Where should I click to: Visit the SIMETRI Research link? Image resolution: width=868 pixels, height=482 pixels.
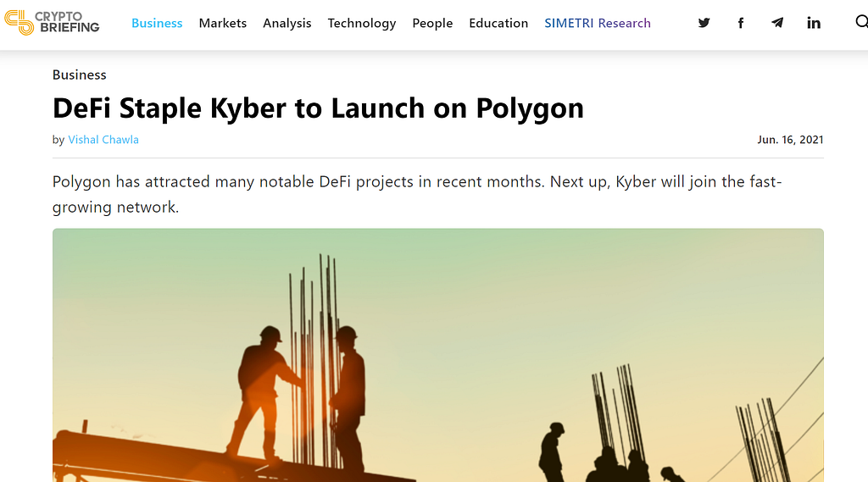click(598, 23)
